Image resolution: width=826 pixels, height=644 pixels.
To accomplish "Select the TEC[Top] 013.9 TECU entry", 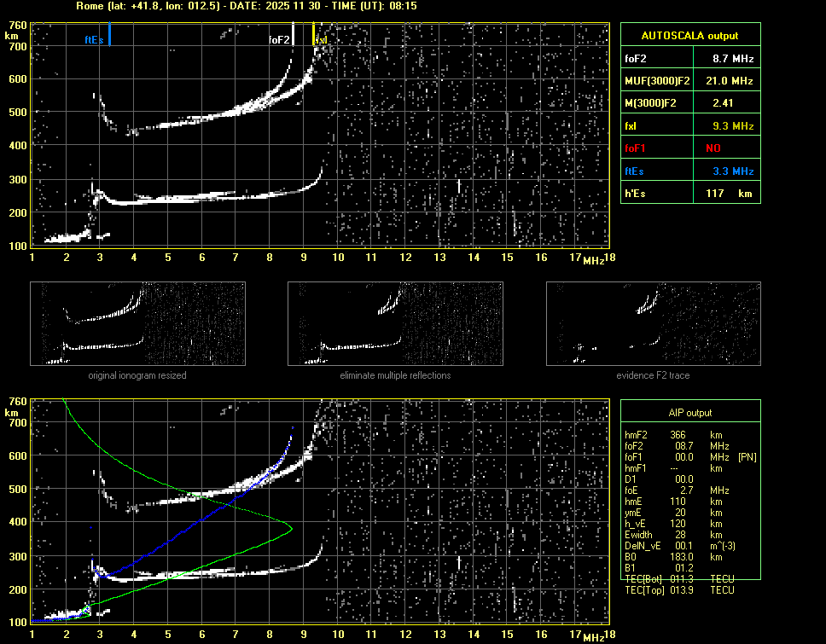I will [678, 590].
